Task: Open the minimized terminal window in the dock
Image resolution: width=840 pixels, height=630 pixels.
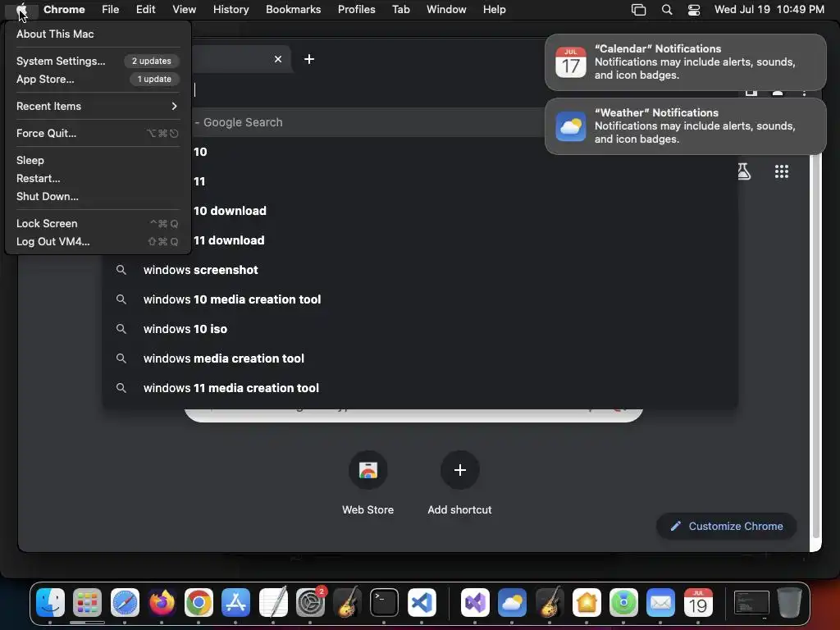Action: point(751,603)
